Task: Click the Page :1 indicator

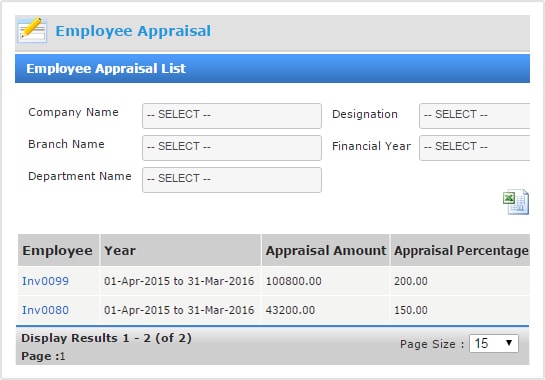Action: [43, 356]
